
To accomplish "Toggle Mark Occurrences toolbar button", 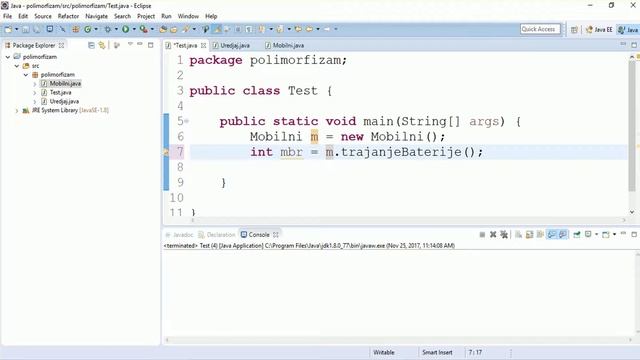I will 217,29.
